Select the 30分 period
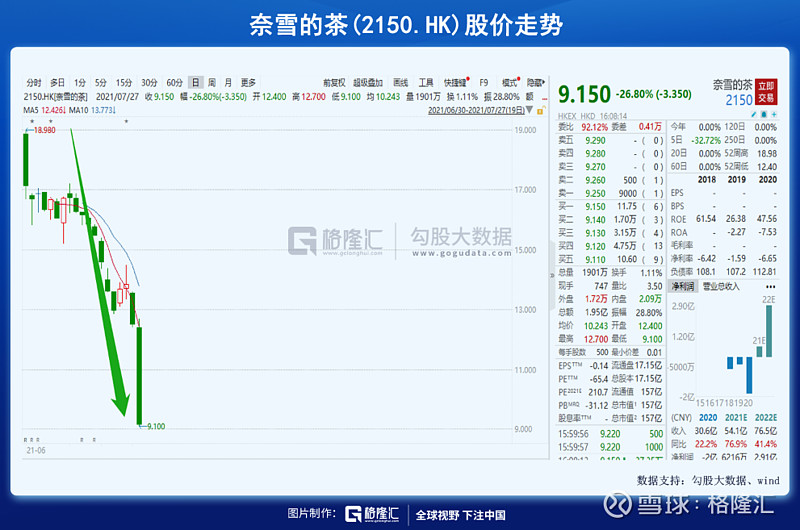 (x=149, y=83)
